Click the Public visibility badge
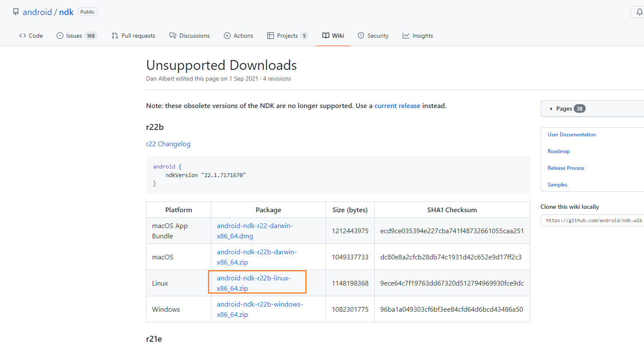 point(87,12)
